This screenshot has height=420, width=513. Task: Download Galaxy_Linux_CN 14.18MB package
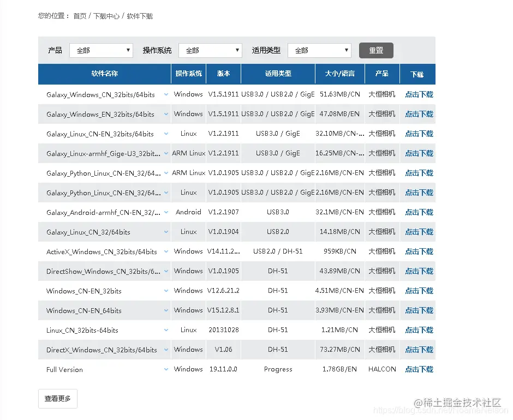click(419, 232)
